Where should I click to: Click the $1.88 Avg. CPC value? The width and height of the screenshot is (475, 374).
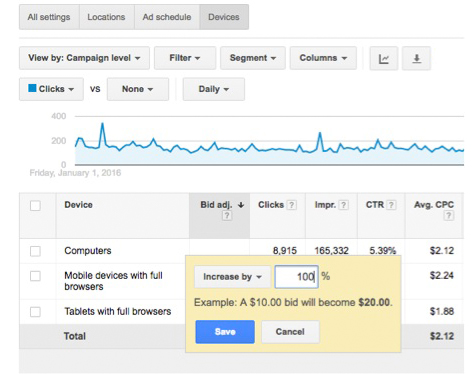pos(442,311)
